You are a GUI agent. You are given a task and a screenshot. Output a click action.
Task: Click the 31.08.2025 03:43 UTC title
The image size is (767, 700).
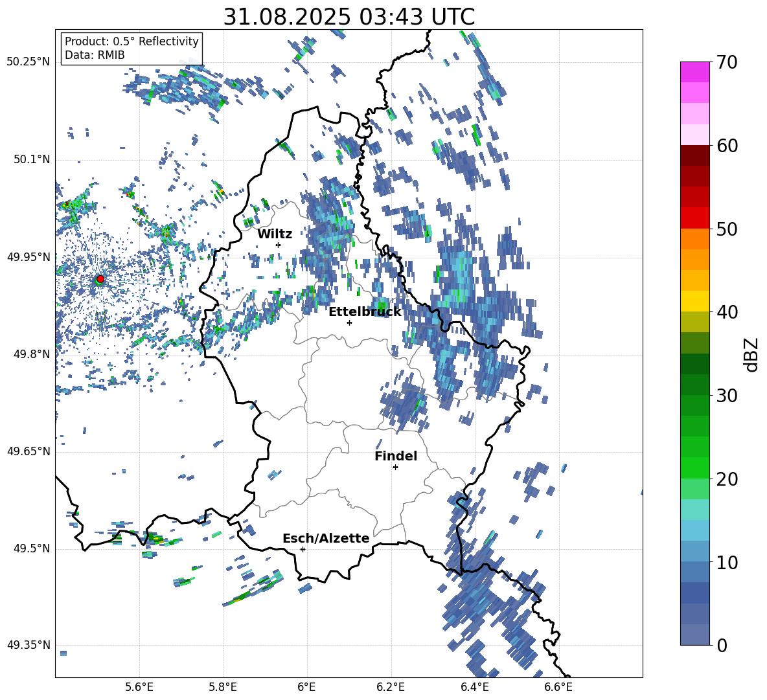pyautogui.click(x=349, y=17)
